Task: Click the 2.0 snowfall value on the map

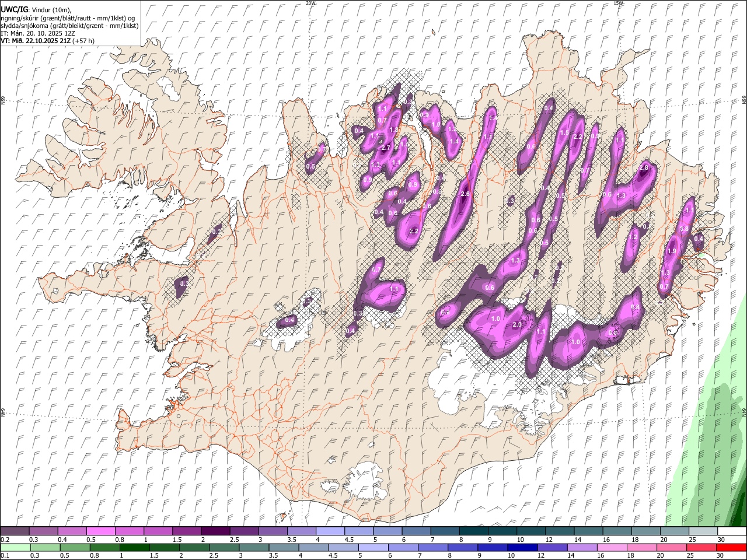Action: (516, 325)
